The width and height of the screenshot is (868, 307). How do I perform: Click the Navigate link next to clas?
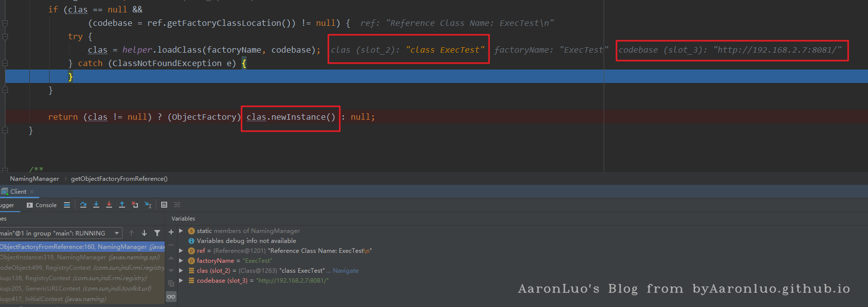click(345, 271)
